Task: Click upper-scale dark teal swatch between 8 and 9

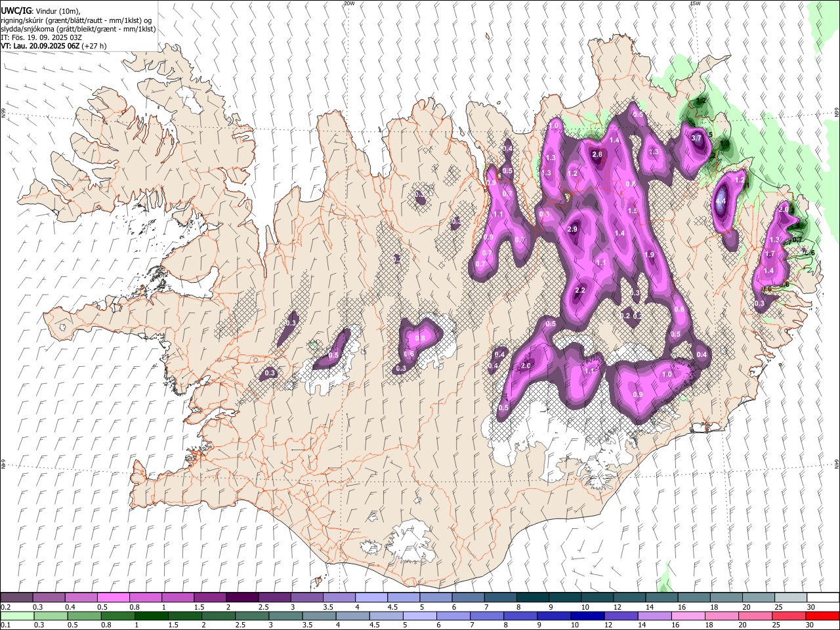Action: pyautogui.click(x=532, y=597)
